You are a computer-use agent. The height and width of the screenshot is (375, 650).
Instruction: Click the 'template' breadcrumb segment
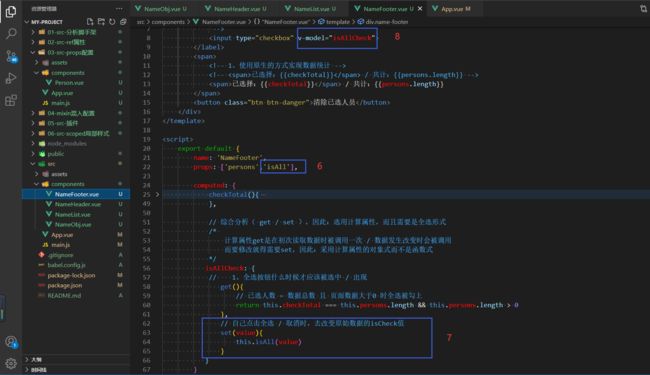click(334, 22)
